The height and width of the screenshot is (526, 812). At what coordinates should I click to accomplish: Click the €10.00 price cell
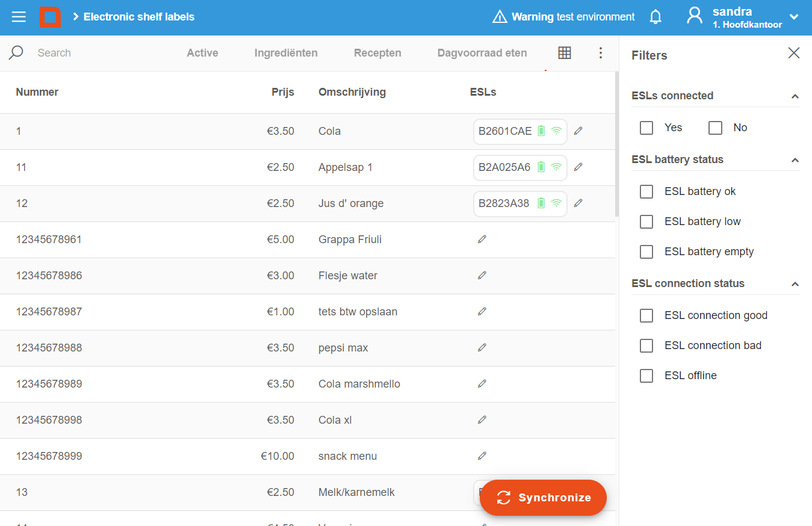pyautogui.click(x=277, y=456)
